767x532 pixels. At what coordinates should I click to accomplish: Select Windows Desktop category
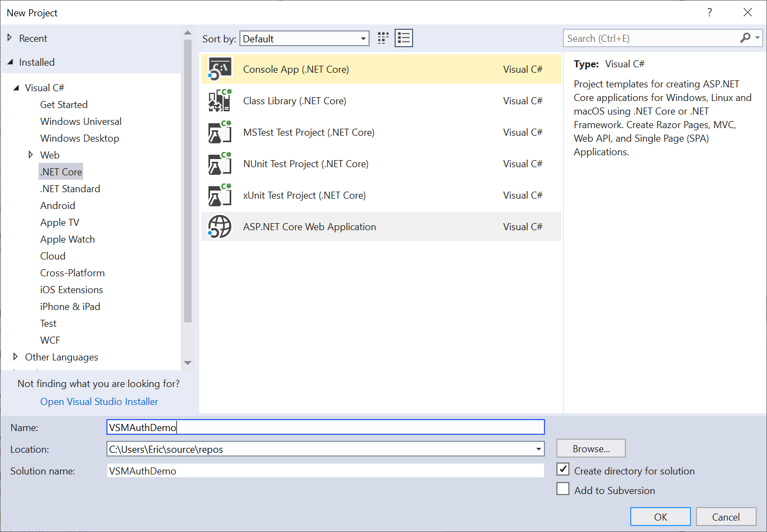[x=79, y=138]
